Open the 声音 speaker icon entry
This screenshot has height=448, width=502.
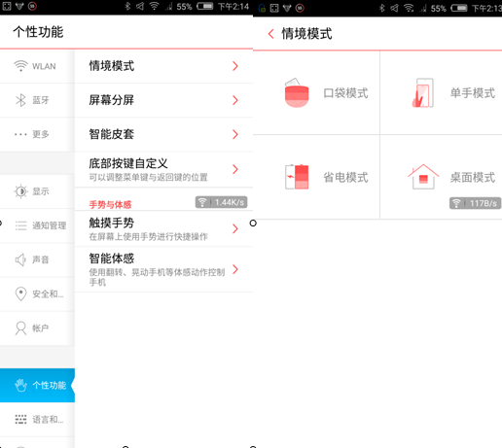(x=20, y=259)
